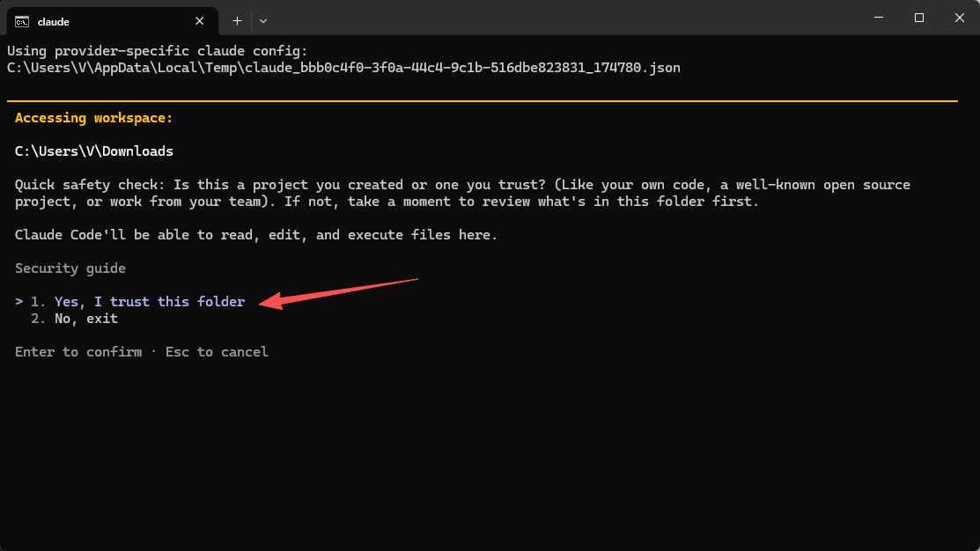
Task: Open the tab profile dropdown arrow
Action: (263, 21)
